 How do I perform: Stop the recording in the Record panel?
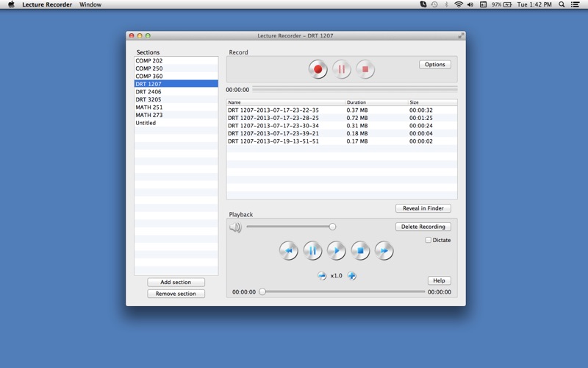tap(365, 69)
